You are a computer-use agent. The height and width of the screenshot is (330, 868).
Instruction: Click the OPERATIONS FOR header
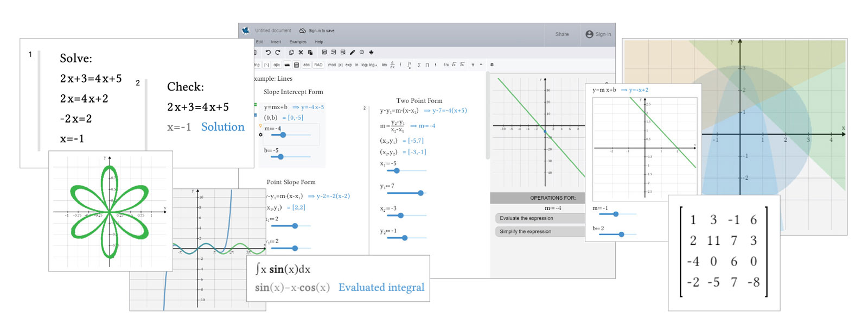[553, 198]
